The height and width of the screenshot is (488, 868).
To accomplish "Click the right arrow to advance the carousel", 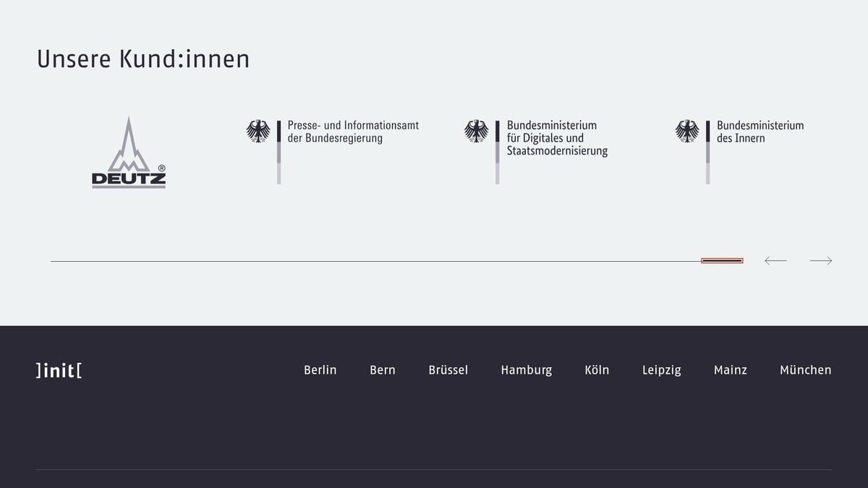I will coord(821,260).
